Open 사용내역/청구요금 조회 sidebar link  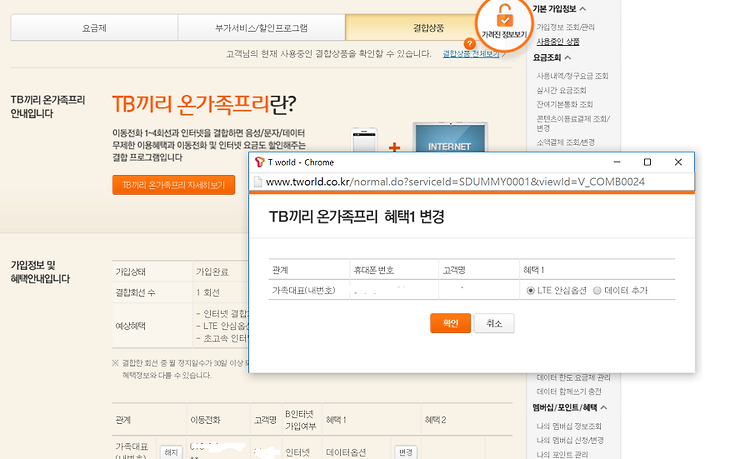tap(572, 76)
